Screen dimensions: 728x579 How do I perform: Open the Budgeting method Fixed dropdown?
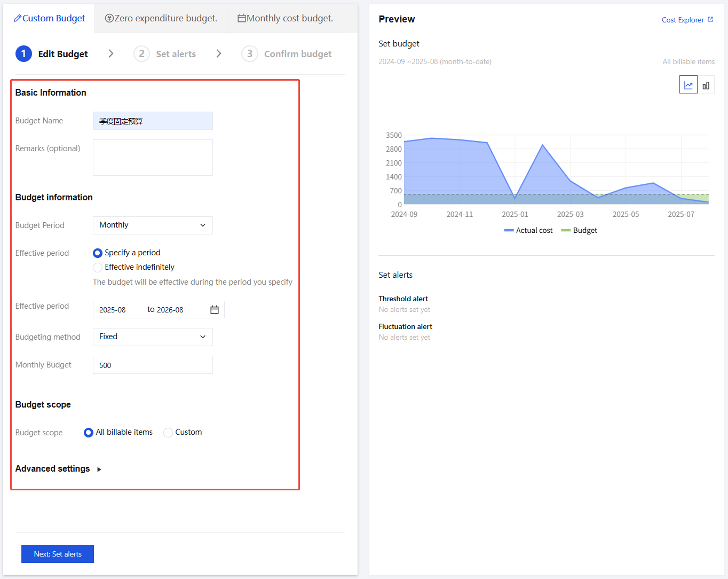click(153, 337)
